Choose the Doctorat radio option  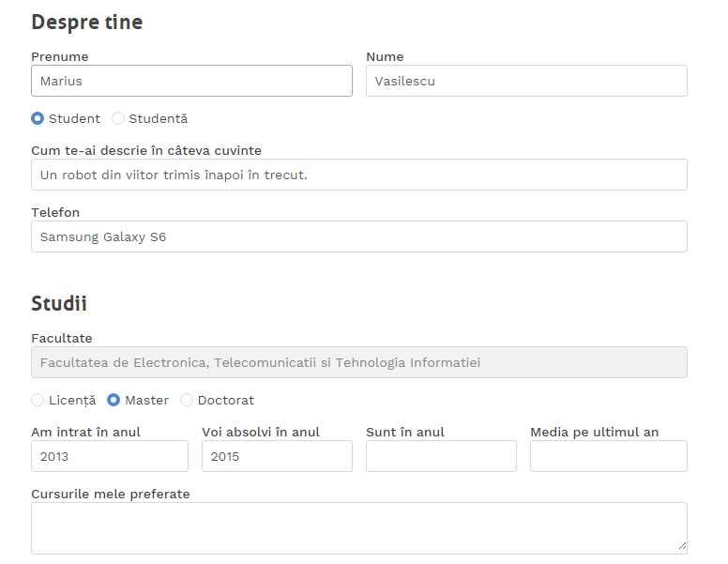pyautogui.click(x=186, y=400)
